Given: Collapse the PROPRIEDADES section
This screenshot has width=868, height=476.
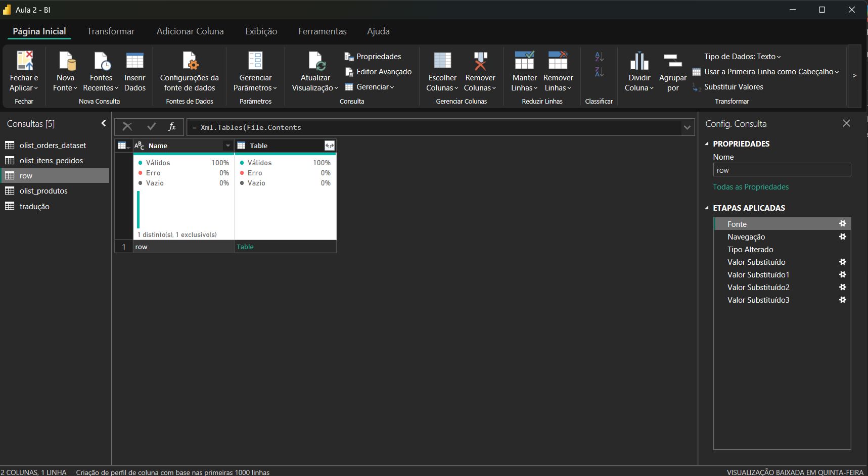Looking at the screenshot, I should point(707,144).
